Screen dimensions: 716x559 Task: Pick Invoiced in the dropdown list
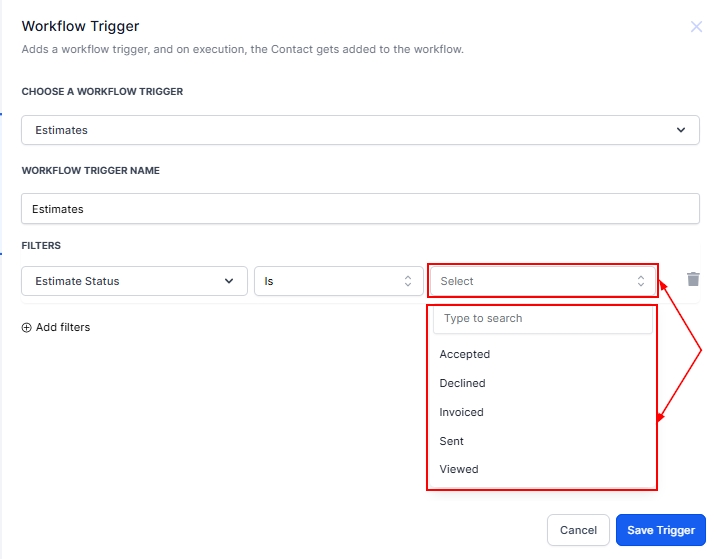point(461,412)
